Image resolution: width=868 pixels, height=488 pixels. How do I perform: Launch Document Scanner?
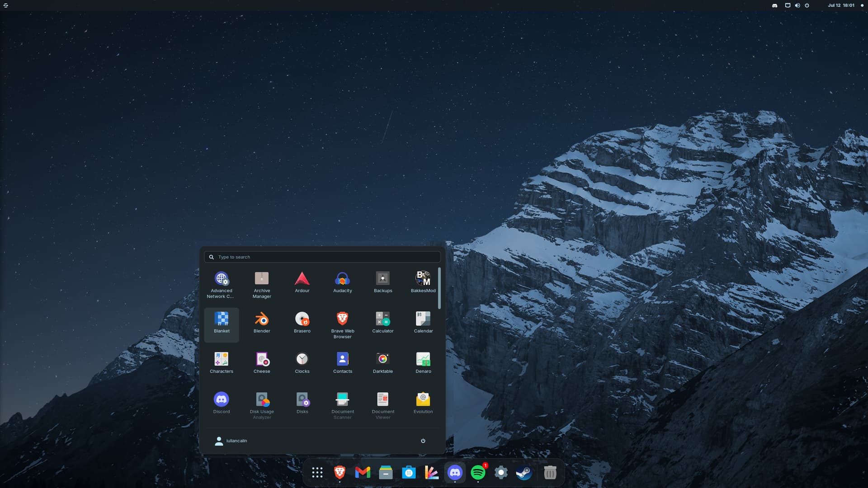click(342, 405)
